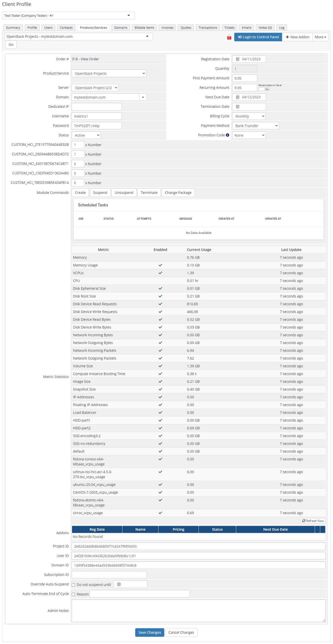Check the Auto-Terminate Reason checkbox
This screenshot has width=333, height=644.
[73, 594]
